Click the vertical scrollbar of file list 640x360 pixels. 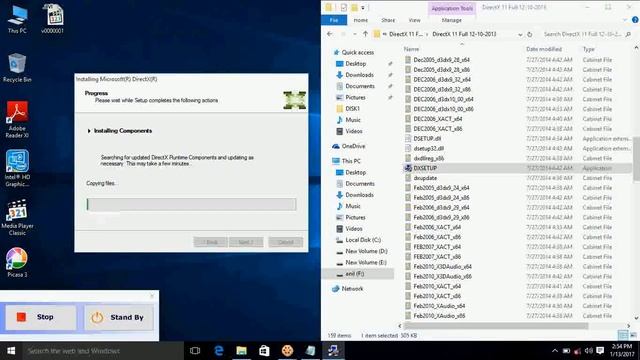[x=636, y=159]
